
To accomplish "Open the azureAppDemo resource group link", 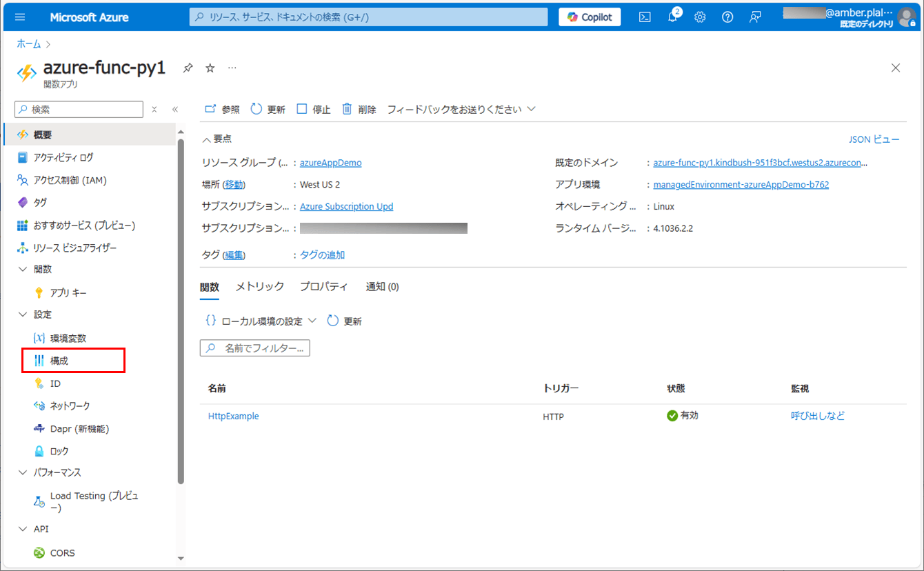I will pos(330,163).
